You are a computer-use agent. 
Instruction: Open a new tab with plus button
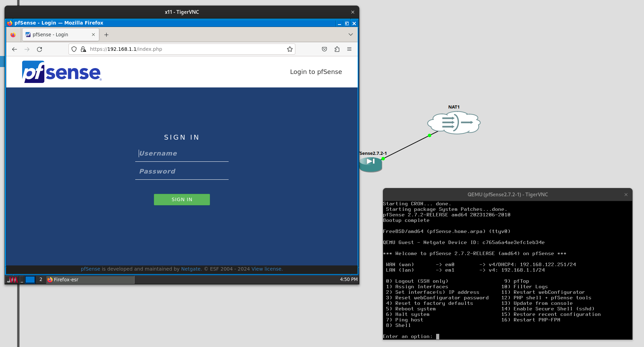click(107, 35)
